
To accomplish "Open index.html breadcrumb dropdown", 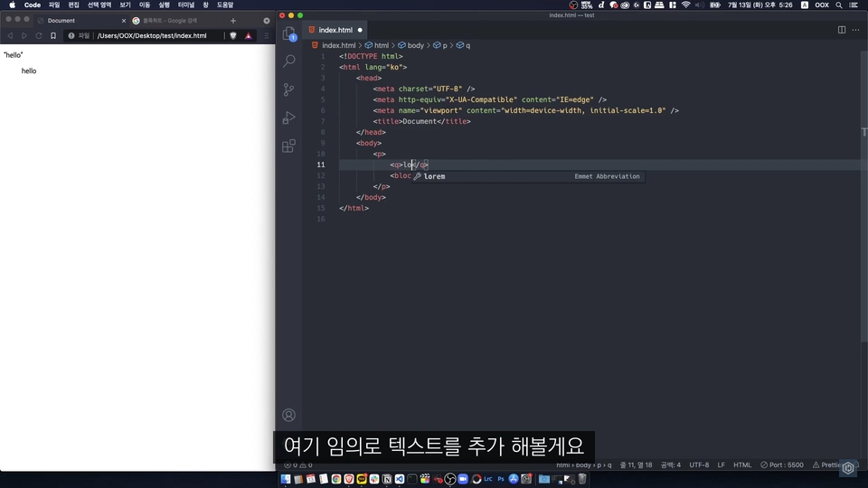I will tap(334, 45).
